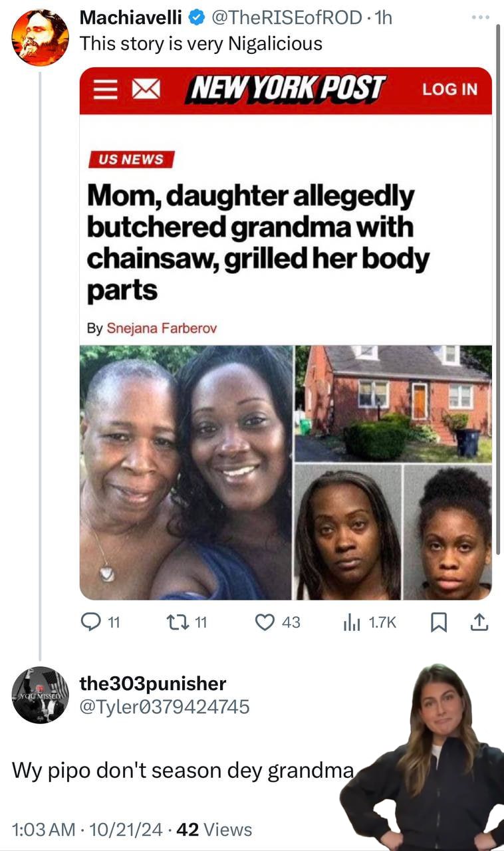Open the @Tyler0379424745 handle
The width and height of the screenshot is (504, 851).
(164, 706)
